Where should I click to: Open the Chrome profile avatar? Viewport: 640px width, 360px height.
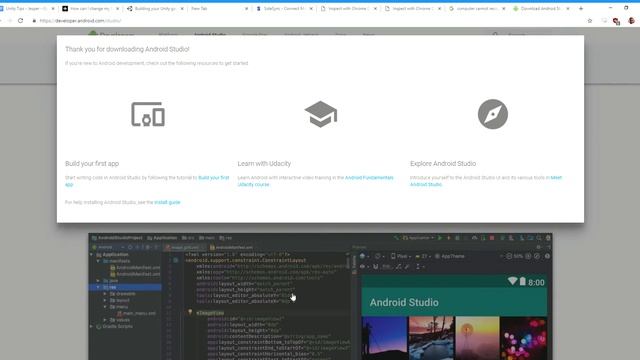[x=631, y=20]
